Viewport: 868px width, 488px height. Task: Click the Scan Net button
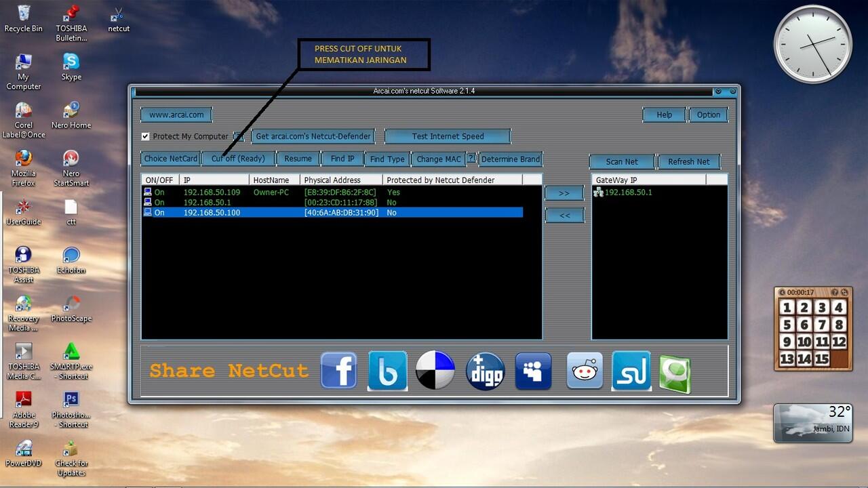point(622,161)
